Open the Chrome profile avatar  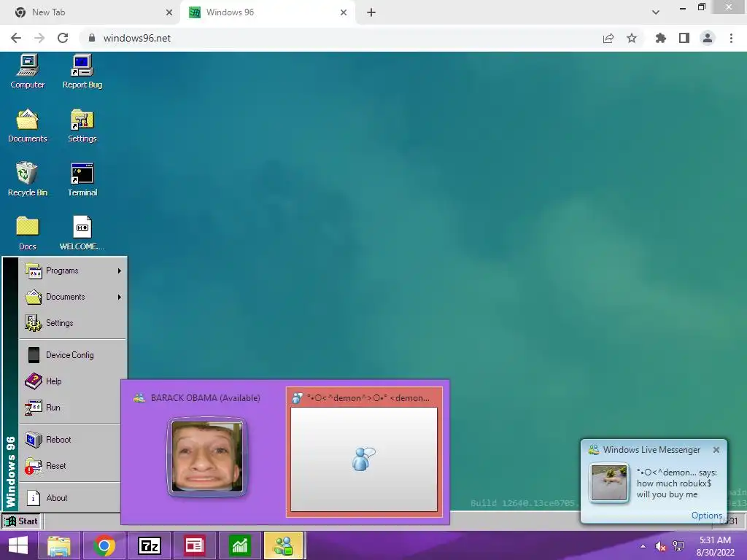click(x=708, y=38)
